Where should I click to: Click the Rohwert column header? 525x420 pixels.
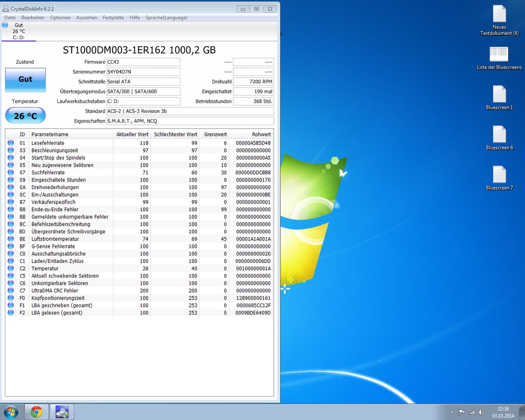pos(251,134)
